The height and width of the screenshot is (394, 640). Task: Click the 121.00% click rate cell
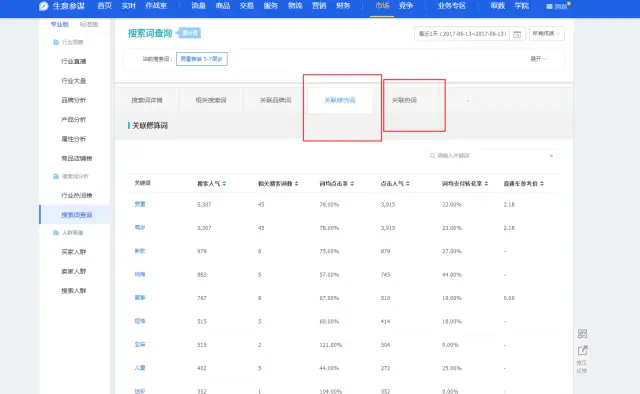coord(331,345)
